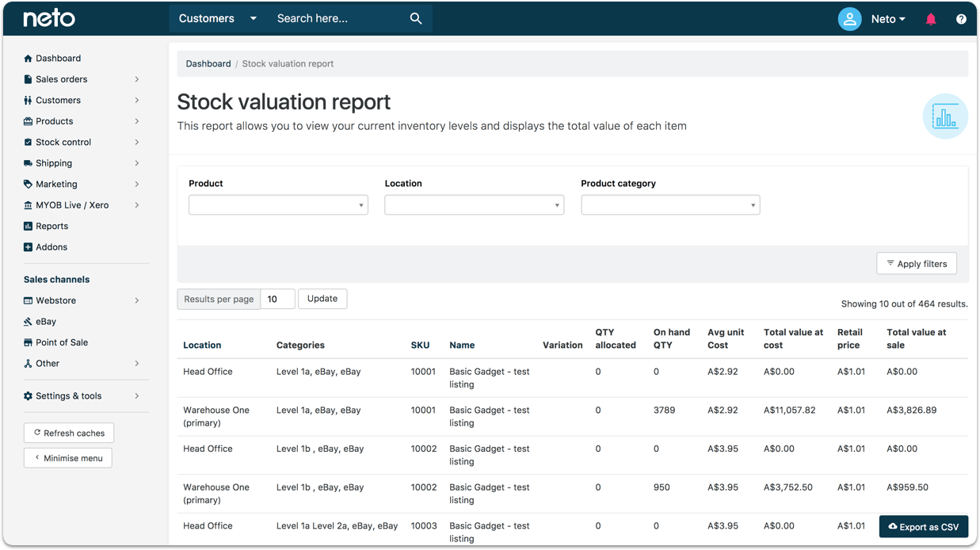Click the Webstore window icon
This screenshot has width=980, height=550.
pos(28,301)
